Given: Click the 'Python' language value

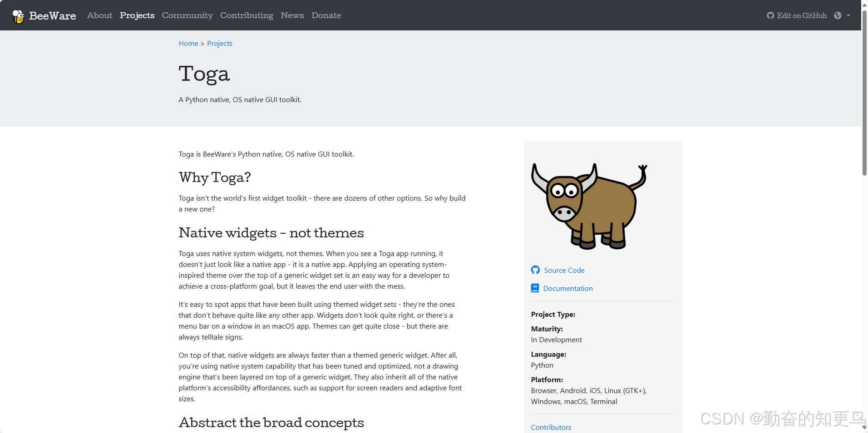Looking at the screenshot, I should (542, 365).
